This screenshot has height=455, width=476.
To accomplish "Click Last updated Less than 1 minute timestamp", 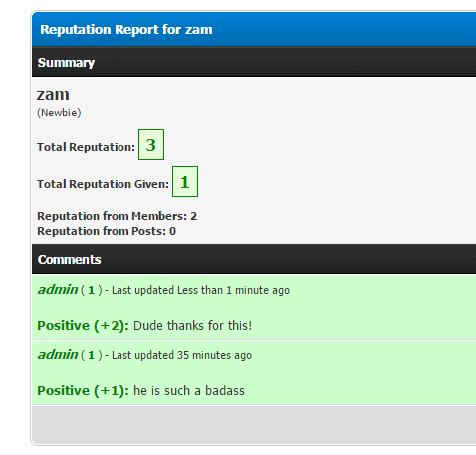I will 200,290.
